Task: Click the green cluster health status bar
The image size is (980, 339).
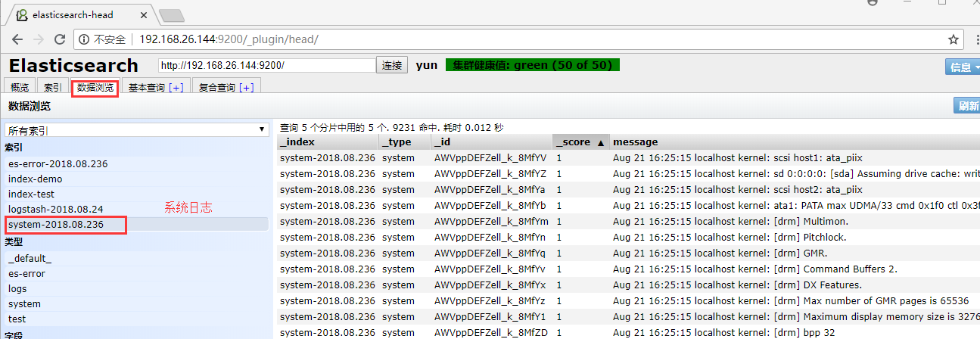Action: click(x=533, y=65)
